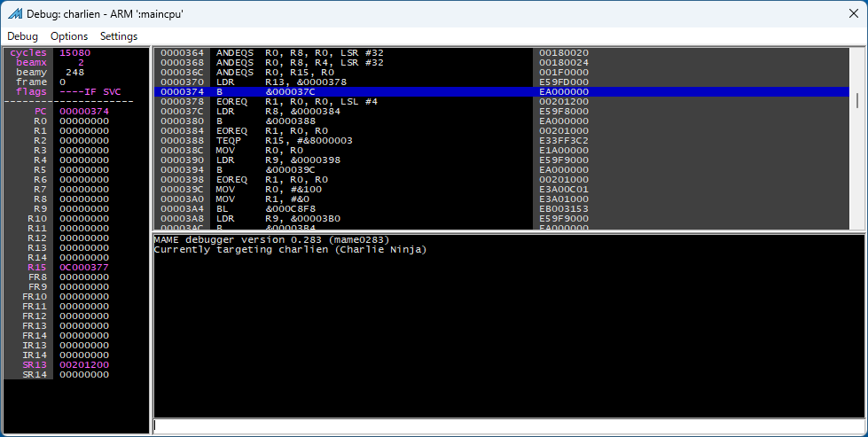The height and width of the screenshot is (437, 868).
Task: Select the R15 register value 0C000377
Action: click(84, 267)
